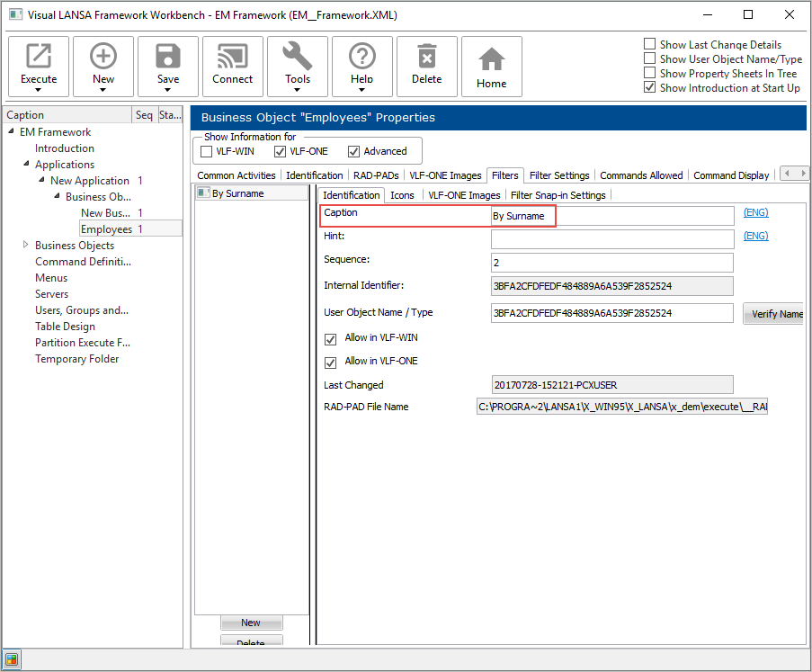Uncheck the Advanced information checkbox

click(x=354, y=151)
